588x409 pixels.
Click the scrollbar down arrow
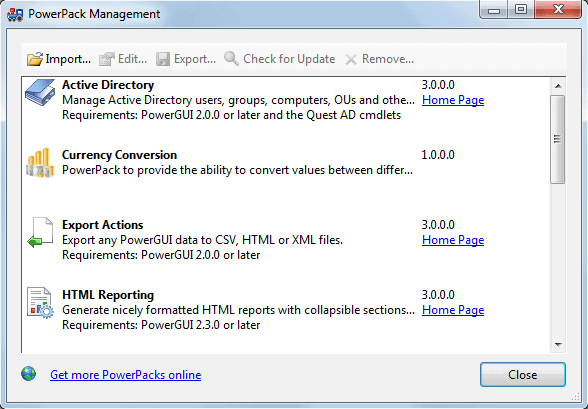coord(558,345)
